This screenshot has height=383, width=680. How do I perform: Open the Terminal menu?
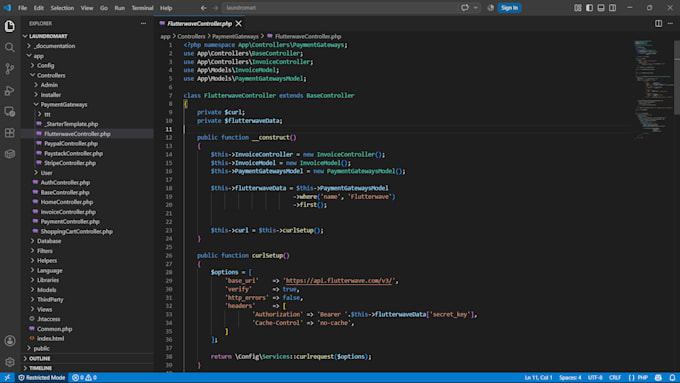pos(142,8)
